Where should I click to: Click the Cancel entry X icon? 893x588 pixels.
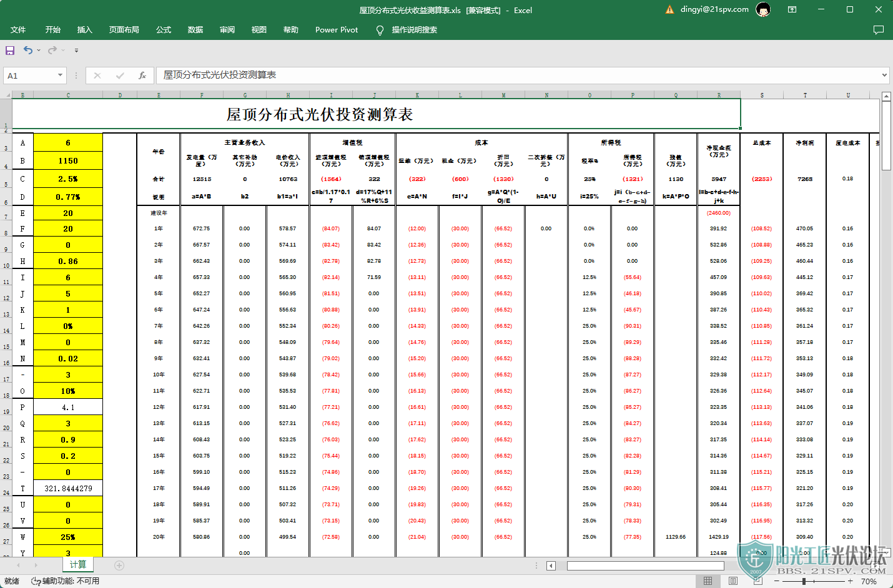pos(97,76)
